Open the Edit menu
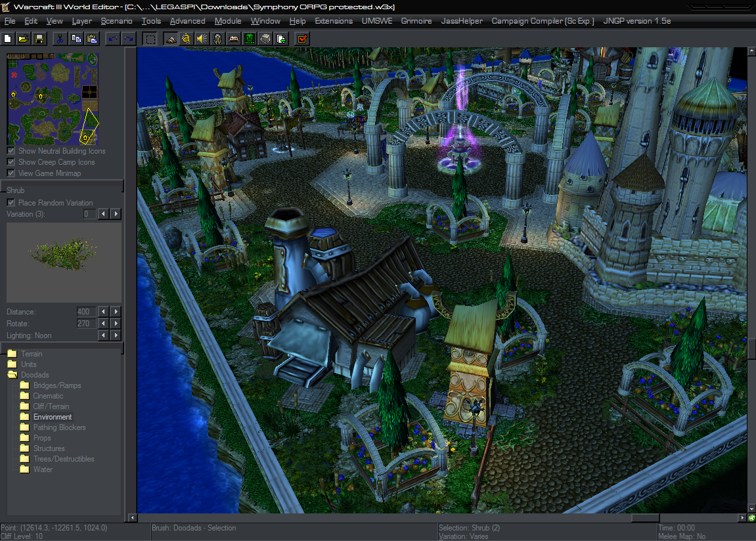This screenshot has height=541, width=756. click(x=31, y=21)
